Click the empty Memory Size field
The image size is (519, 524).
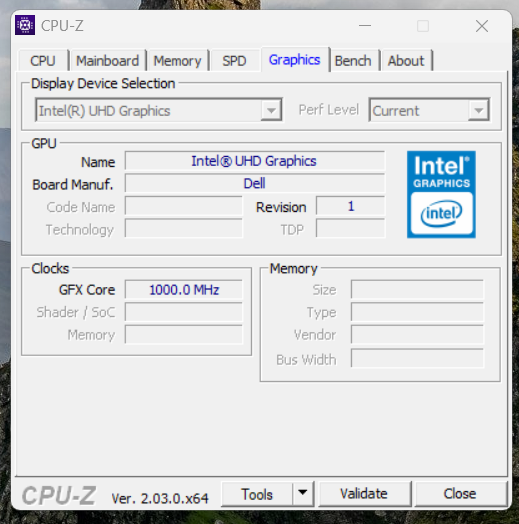pos(417,289)
